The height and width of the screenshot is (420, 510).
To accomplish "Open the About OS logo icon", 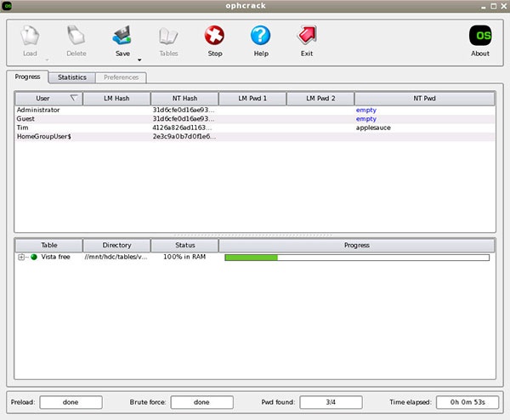I will tap(480, 37).
